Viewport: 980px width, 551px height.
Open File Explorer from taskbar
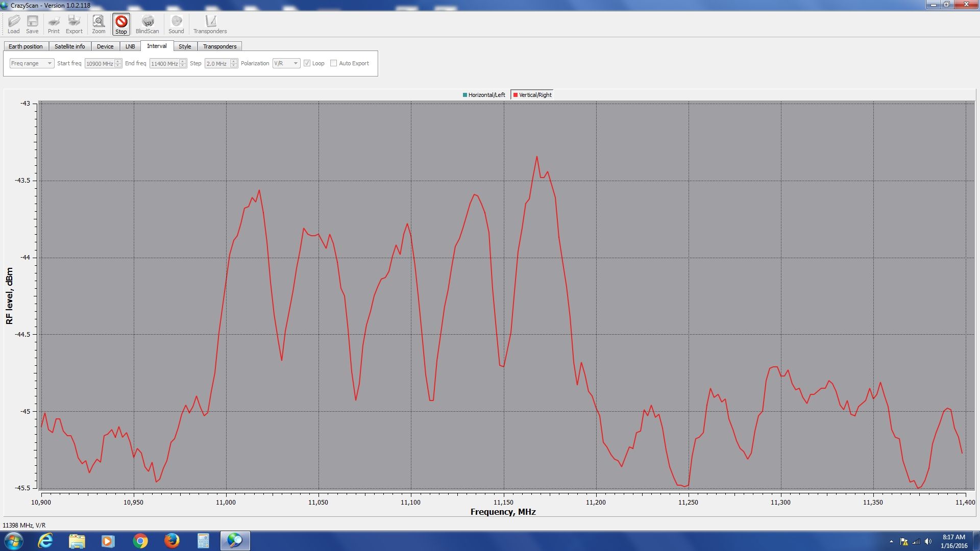click(77, 541)
